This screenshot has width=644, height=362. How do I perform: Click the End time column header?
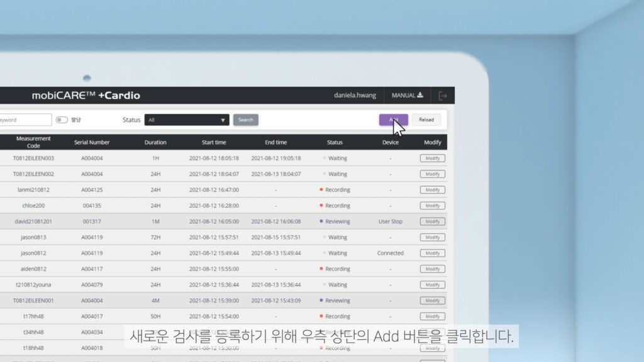click(276, 143)
